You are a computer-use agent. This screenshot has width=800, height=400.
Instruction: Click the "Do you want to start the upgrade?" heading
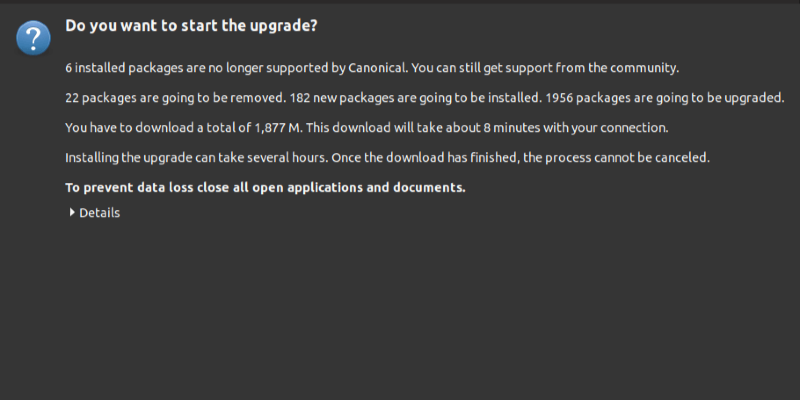(x=191, y=26)
